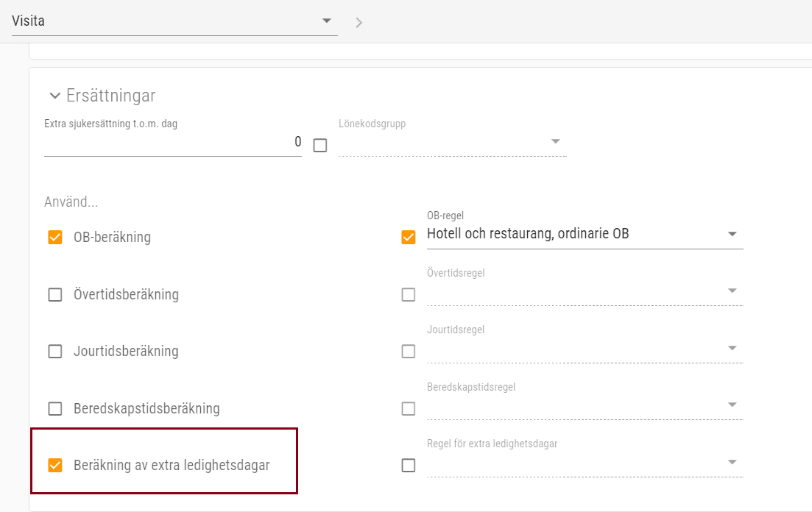Check the Beredskapstidsberäkning checkbox
This screenshot has height=512, width=812.
pyautogui.click(x=55, y=408)
